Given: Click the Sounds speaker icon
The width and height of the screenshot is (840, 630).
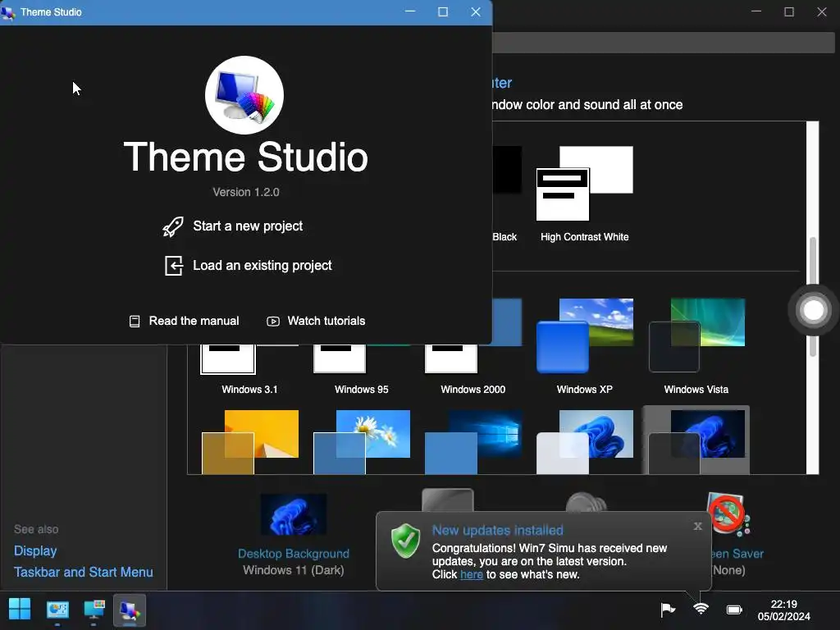Looking at the screenshot, I should (586, 501).
